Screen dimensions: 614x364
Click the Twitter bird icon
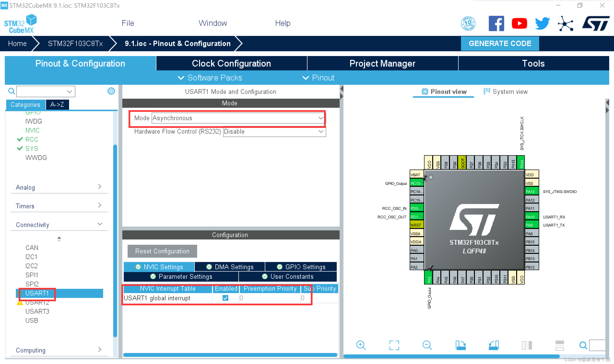[542, 23]
